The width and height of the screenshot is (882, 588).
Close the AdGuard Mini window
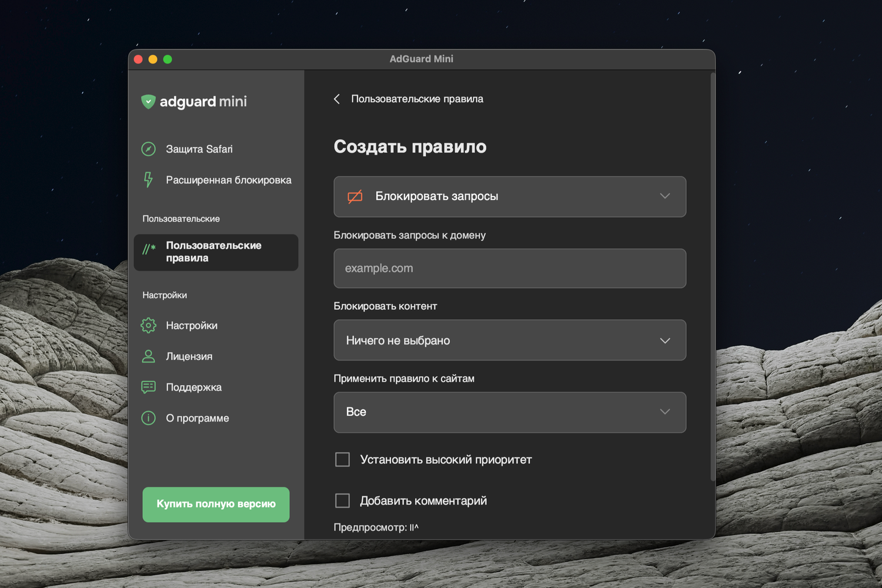139,59
